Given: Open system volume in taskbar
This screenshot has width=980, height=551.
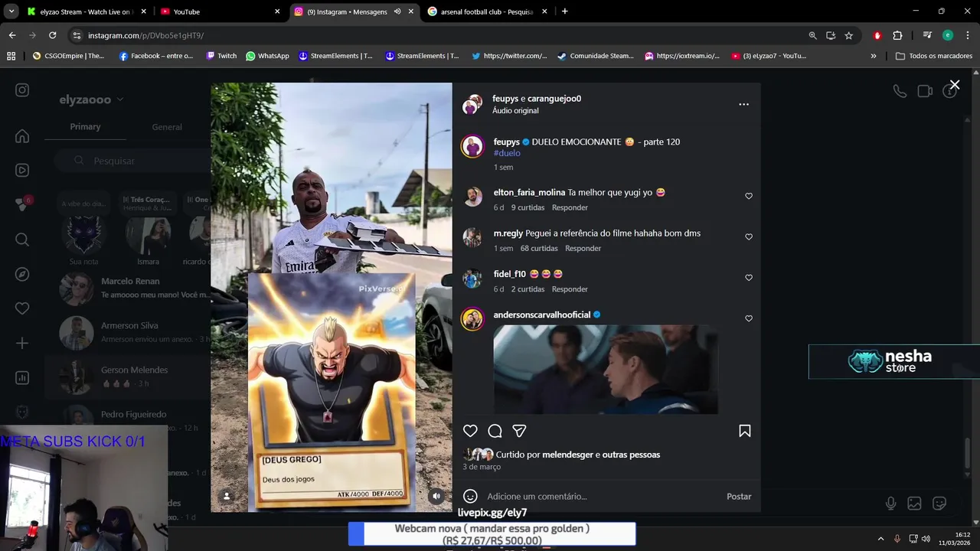Looking at the screenshot, I should [x=926, y=539].
